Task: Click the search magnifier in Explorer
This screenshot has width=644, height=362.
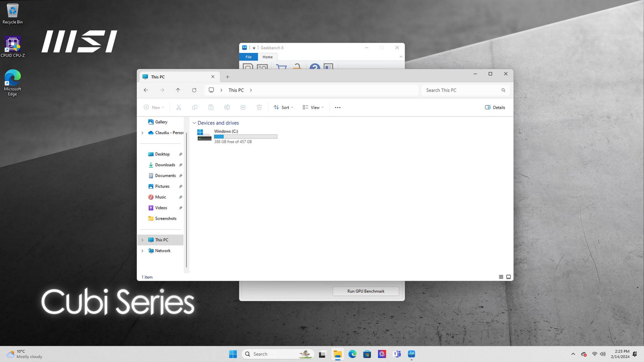Action: 503,90
